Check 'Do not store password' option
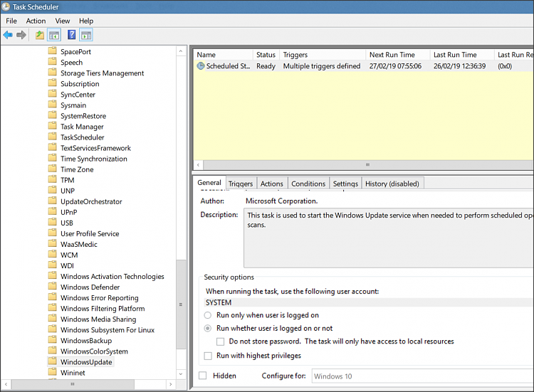The image size is (534, 392). (x=220, y=341)
